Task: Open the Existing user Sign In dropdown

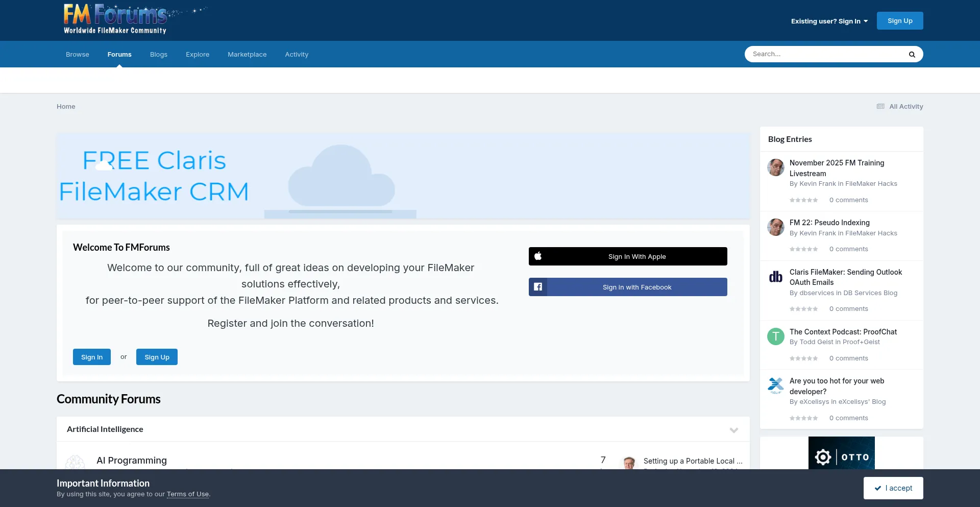Action: click(829, 21)
